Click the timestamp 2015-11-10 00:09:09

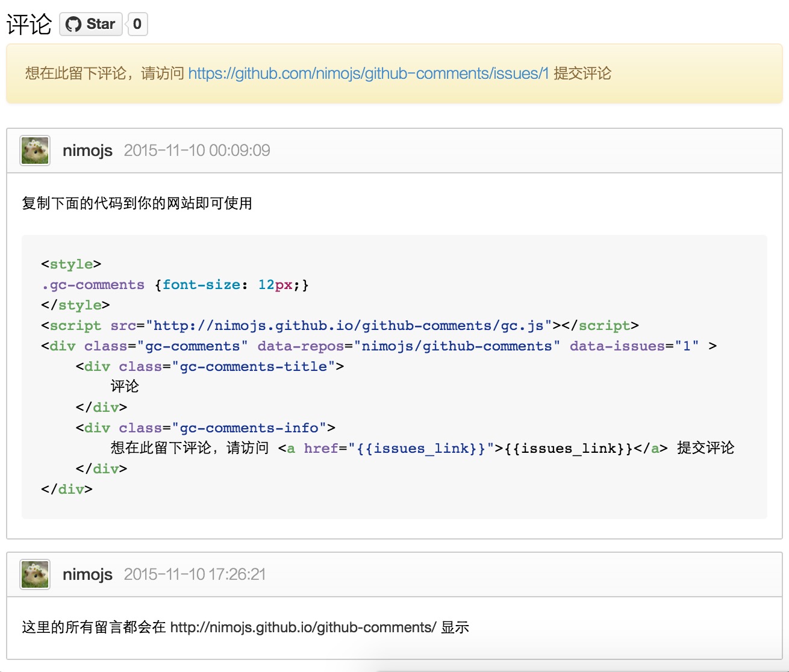click(x=197, y=151)
